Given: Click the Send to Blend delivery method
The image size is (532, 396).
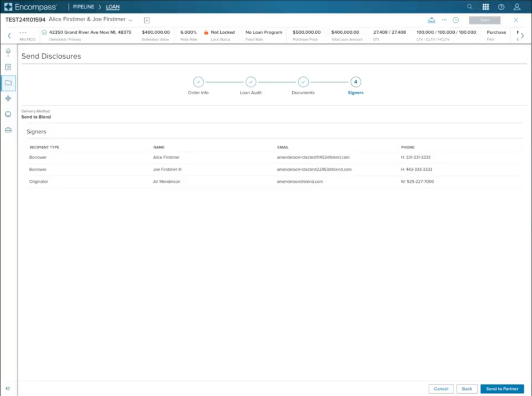Looking at the screenshot, I should 36,117.
